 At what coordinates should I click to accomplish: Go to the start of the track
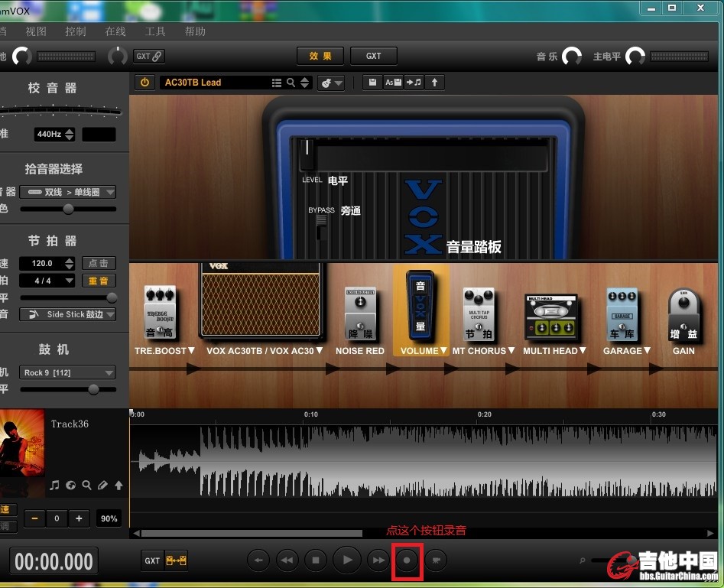(x=258, y=560)
